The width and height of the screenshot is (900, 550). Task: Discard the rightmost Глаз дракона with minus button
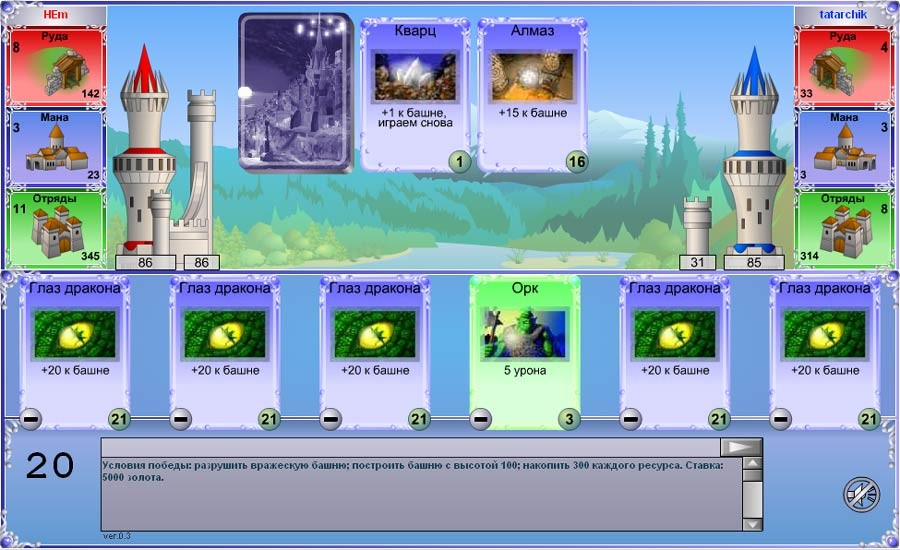[781, 419]
